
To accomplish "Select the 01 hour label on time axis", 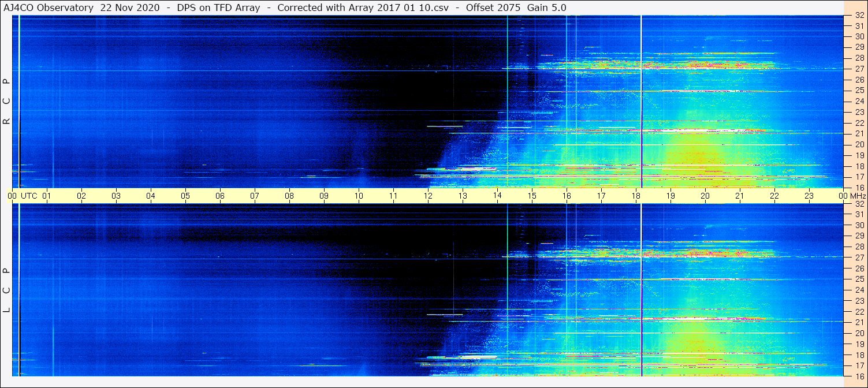I will coord(47,196).
